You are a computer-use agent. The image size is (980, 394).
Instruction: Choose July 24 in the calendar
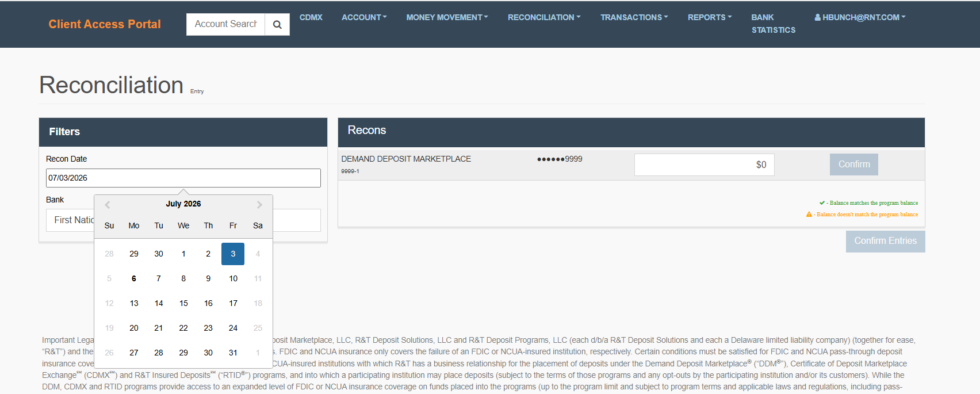tap(233, 328)
